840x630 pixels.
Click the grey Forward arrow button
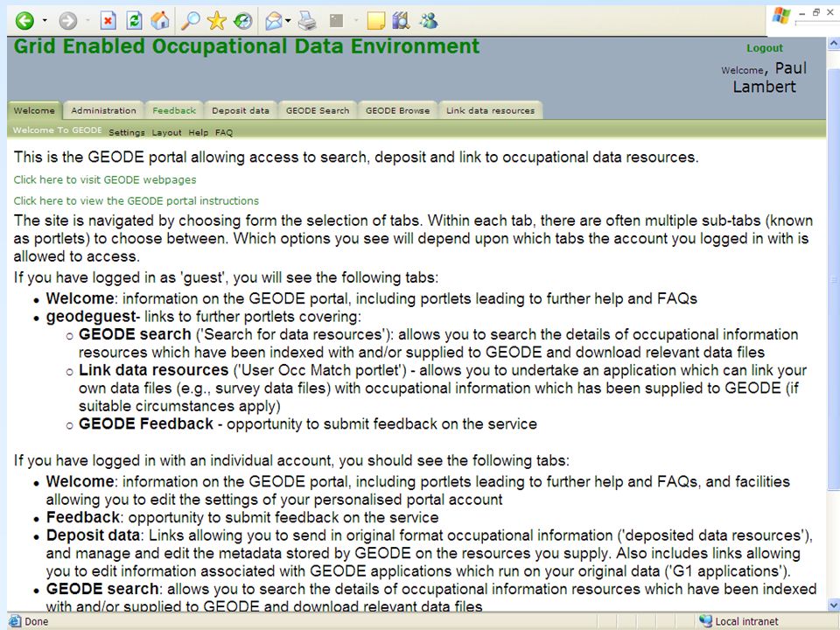coord(68,21)
